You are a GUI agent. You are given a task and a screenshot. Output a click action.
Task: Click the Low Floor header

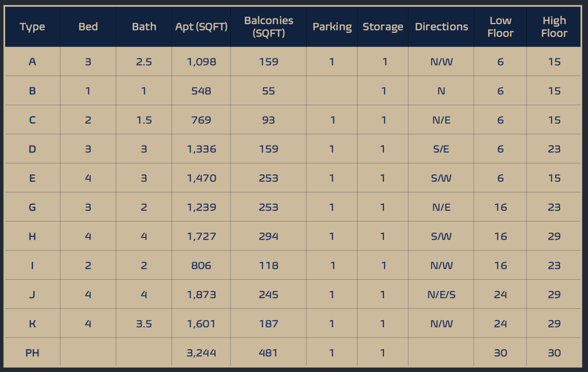click(x=500, y=27)
